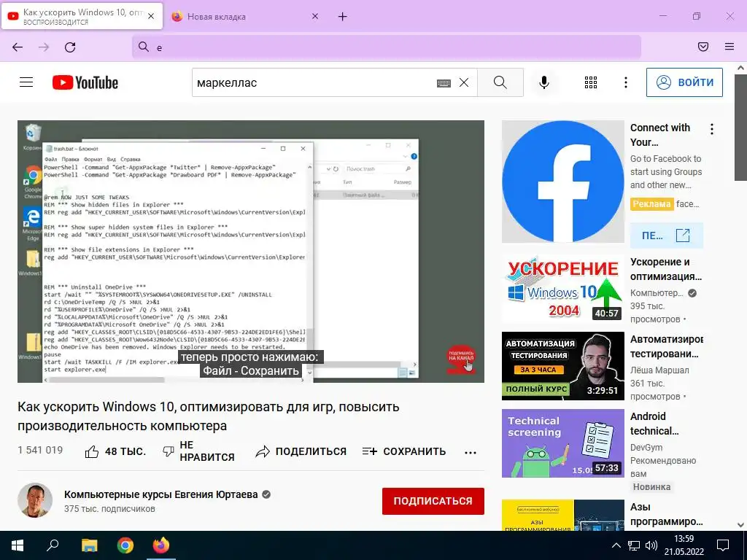Open Android technical video title
Image resolution: width=747 pixels, height=560 pixels.
[654, 424]
